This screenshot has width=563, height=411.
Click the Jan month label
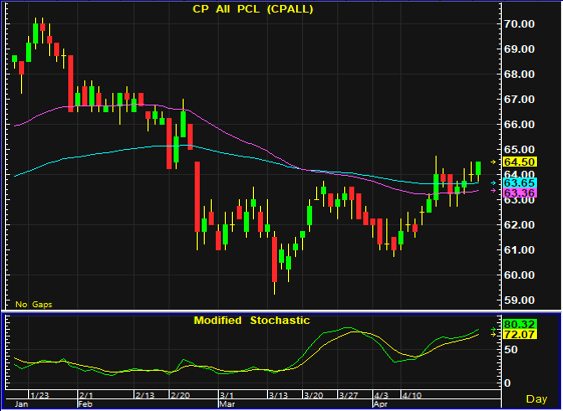coord(21,404)
